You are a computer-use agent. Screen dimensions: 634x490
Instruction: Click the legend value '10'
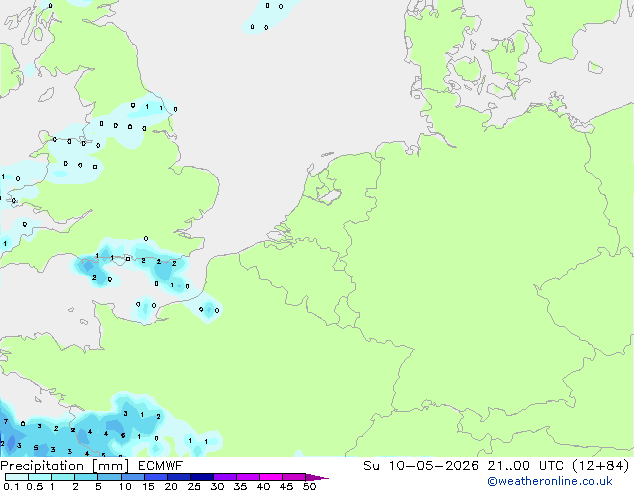125,486
